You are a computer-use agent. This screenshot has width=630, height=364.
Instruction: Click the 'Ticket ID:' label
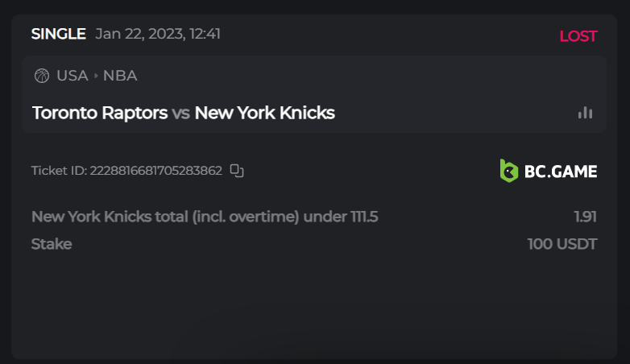[59, 171]
